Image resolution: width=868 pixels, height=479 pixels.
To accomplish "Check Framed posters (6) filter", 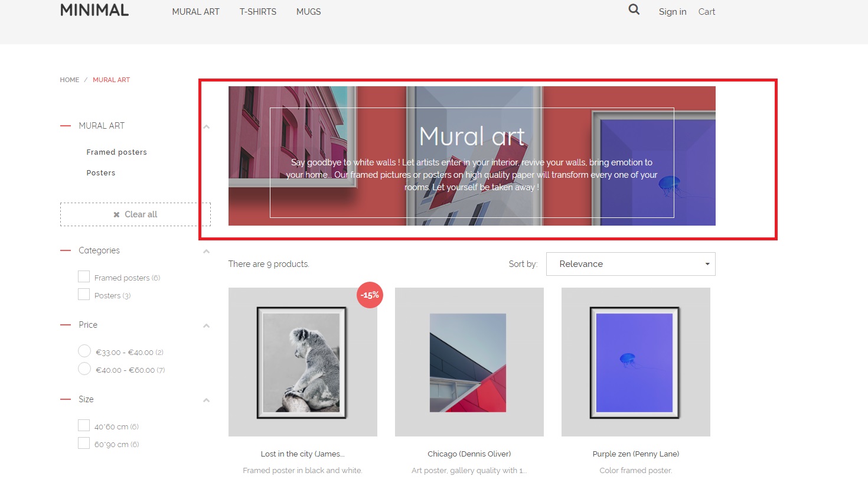I will (x=84, y=276).
